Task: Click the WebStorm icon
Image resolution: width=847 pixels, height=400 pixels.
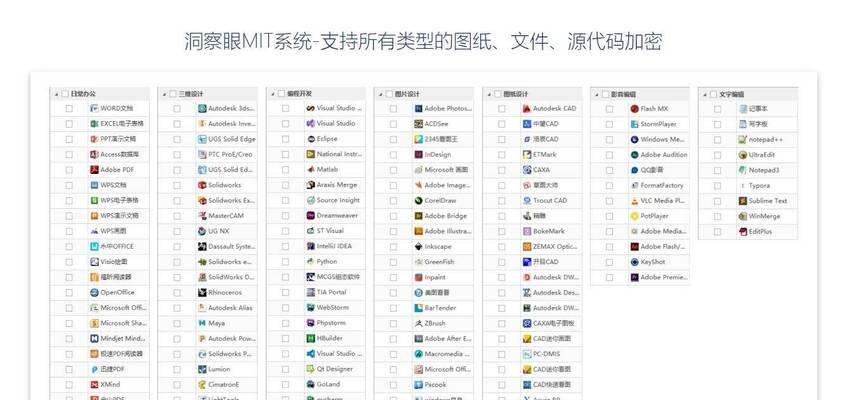Action: [311, 308]
